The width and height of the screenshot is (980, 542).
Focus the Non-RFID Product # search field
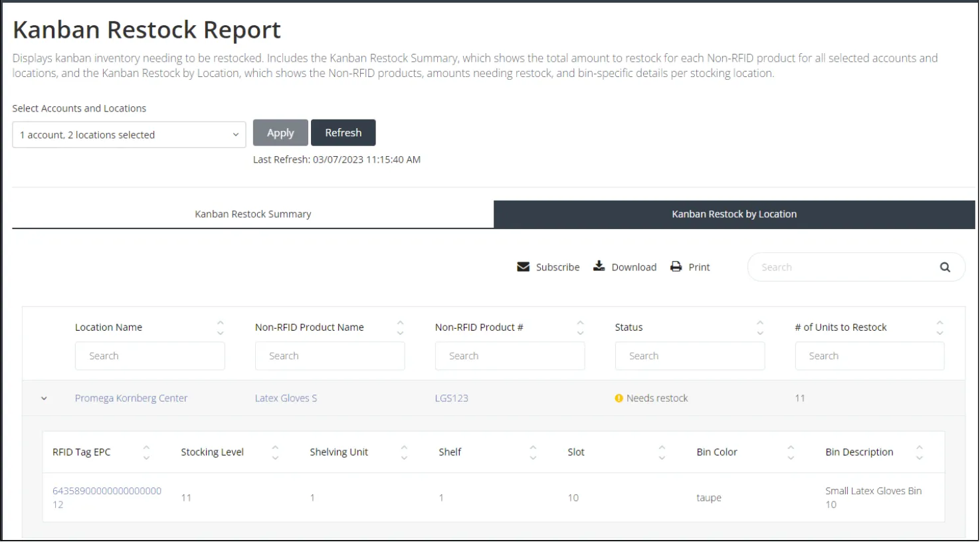tap(510, 356)
